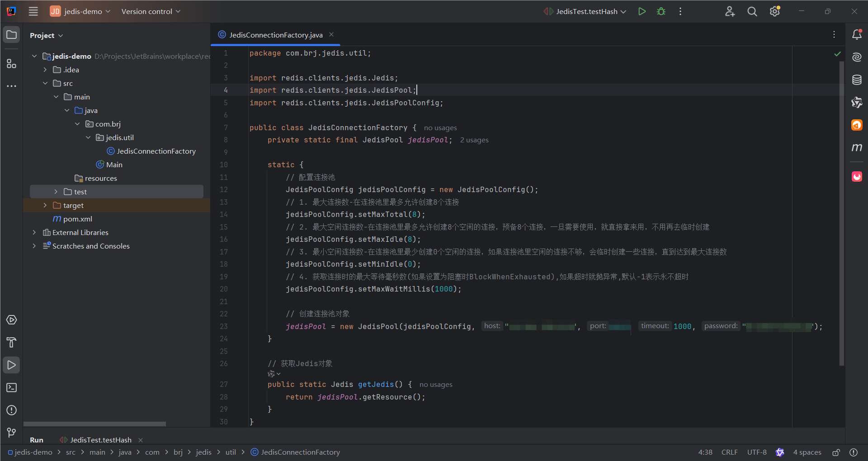
Task: Expand the test folder in Project tree
Action: click(56, 192)
